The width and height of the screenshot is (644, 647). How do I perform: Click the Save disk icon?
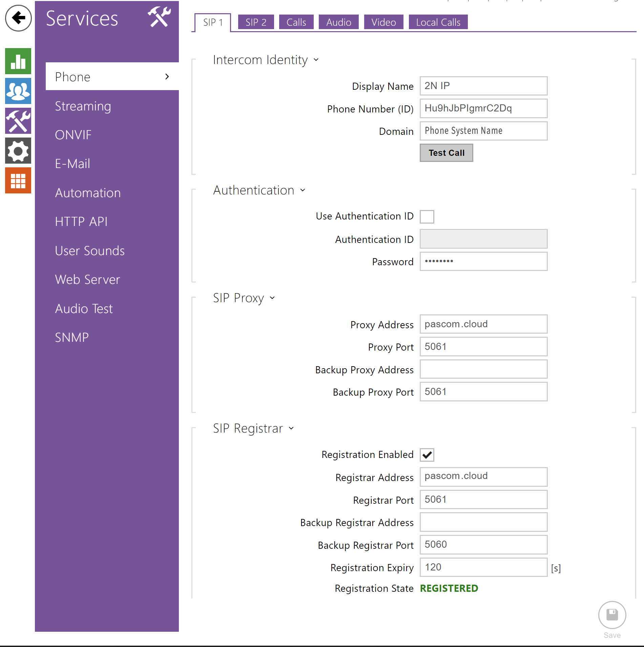click(612, 615)
